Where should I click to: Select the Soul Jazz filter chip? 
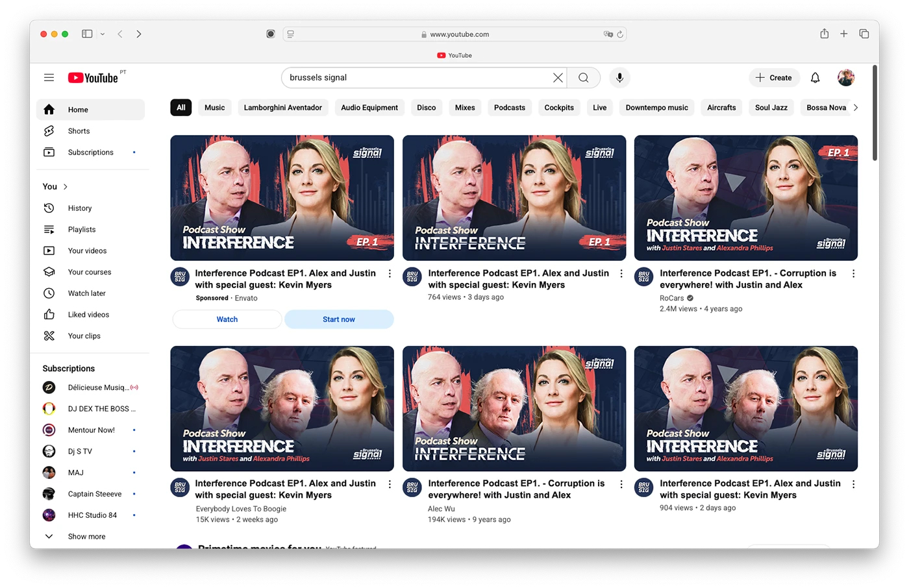(x=771, y=108)
